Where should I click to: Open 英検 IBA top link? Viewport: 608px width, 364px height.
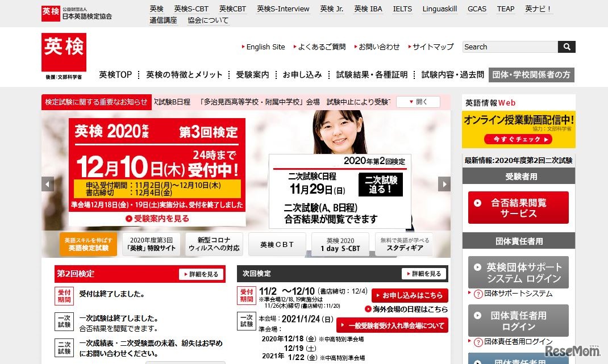(368, 9)
